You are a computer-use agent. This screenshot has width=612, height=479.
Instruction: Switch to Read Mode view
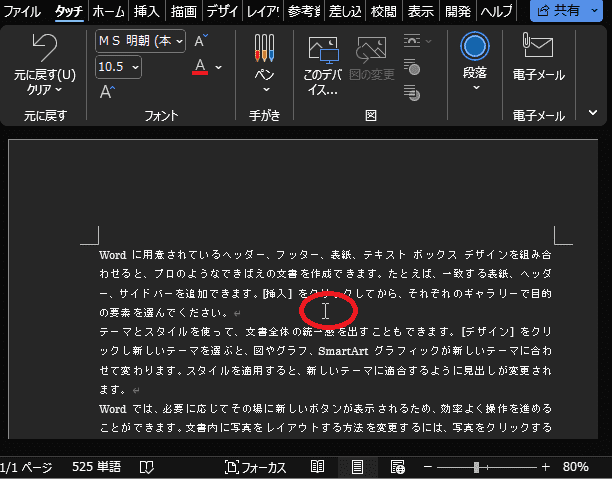point(318,467)
